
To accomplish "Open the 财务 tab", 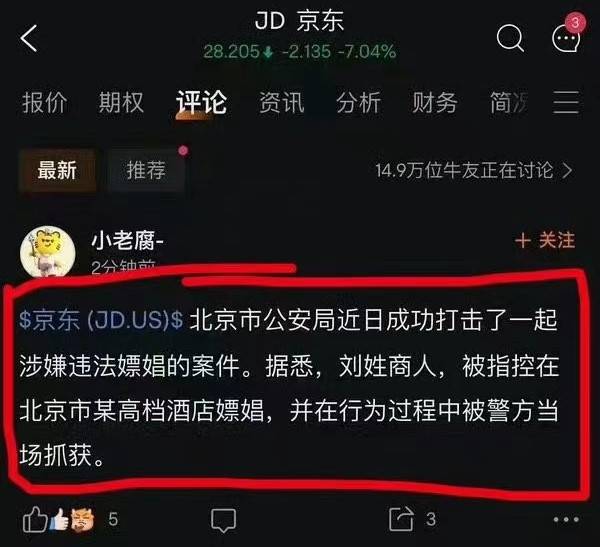I will (434, 102).
